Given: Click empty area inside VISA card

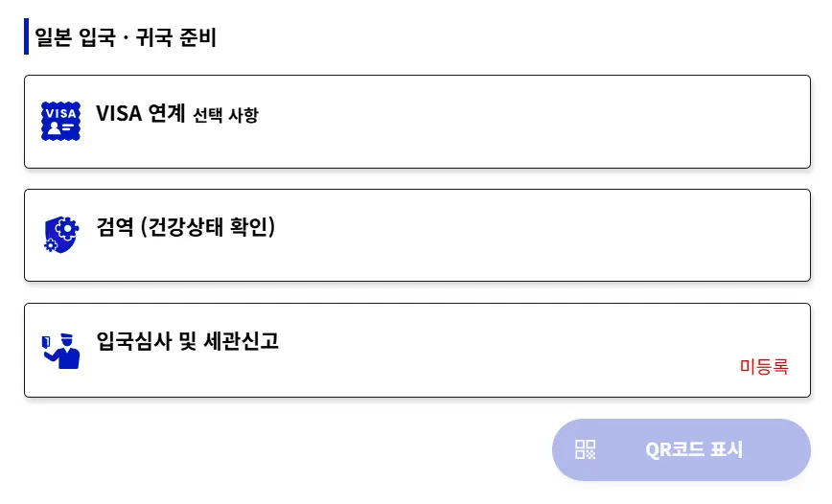Looking at the screenshot, I should point(531,122).
